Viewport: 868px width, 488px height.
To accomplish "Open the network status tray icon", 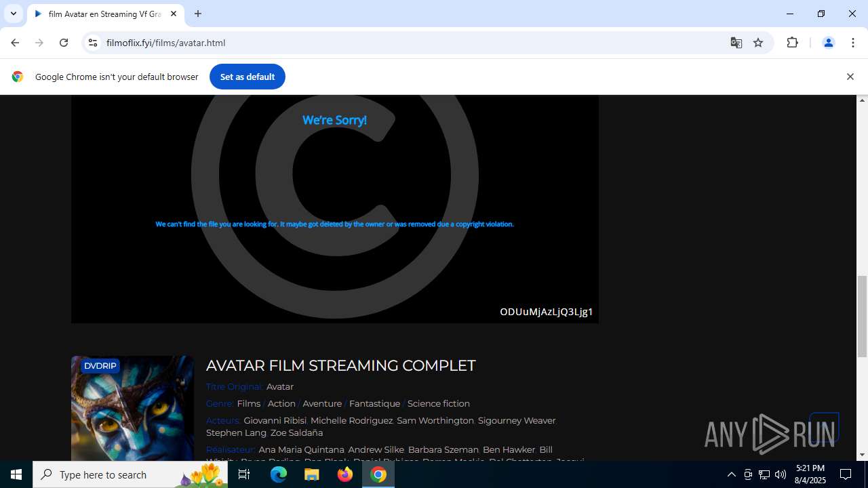I will coord(764,474).
